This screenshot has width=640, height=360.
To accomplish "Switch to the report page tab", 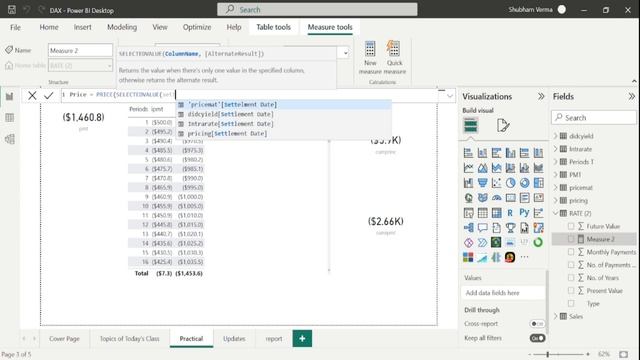I will tap(274, 339).
